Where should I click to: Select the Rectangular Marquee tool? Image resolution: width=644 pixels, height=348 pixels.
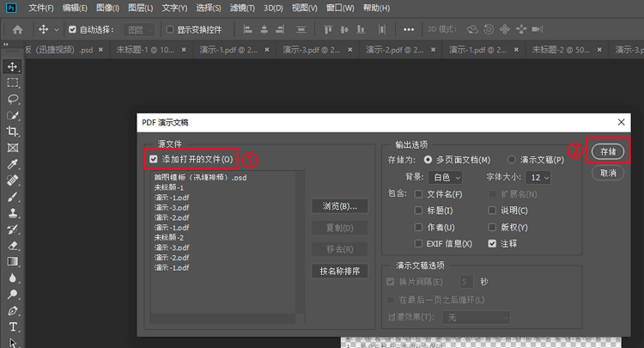[13, 83]
